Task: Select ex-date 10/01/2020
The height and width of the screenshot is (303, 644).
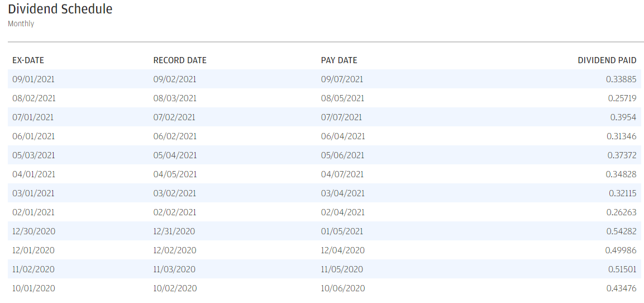Action: click(x=34, y=288)
